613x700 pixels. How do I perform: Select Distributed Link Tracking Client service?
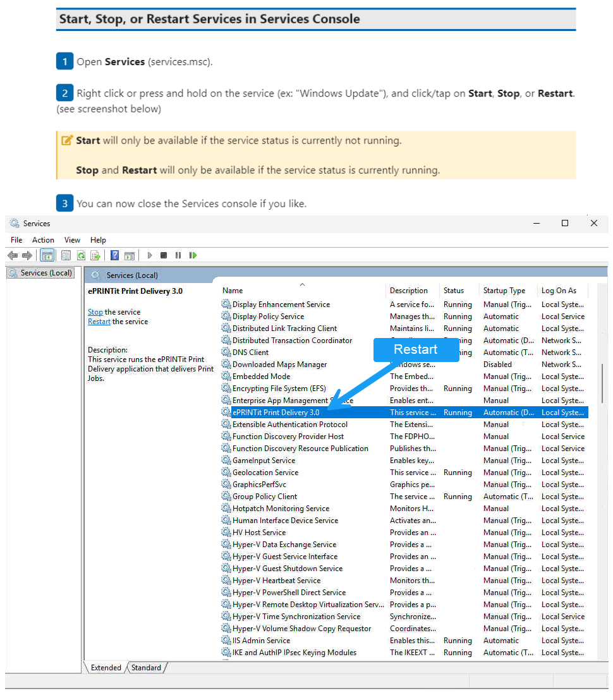404,328
